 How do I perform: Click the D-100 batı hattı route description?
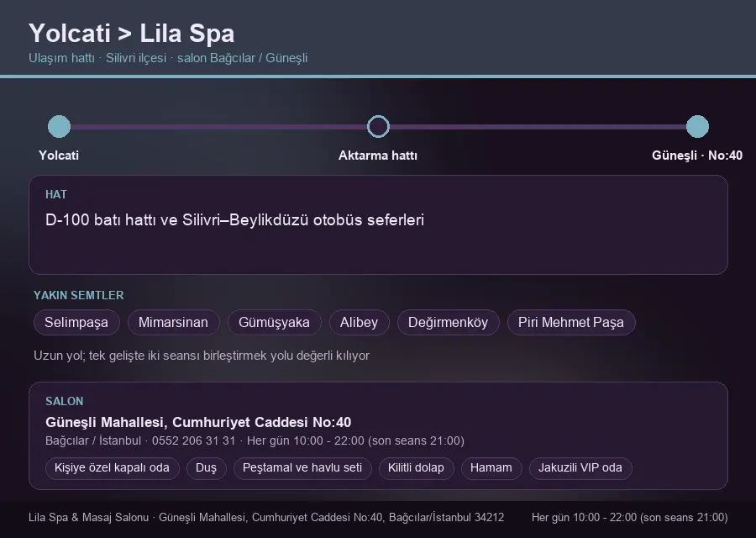(x=235, y=220)
